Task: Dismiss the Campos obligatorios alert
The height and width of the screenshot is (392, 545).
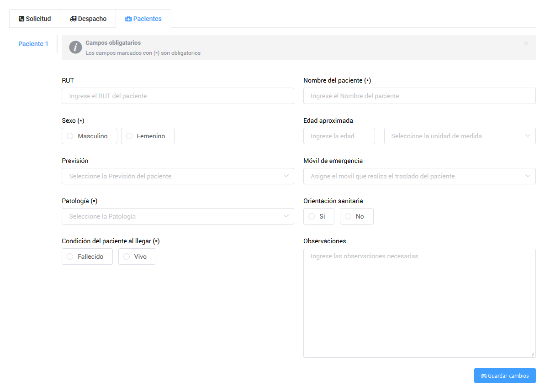Action: (526, 43)
